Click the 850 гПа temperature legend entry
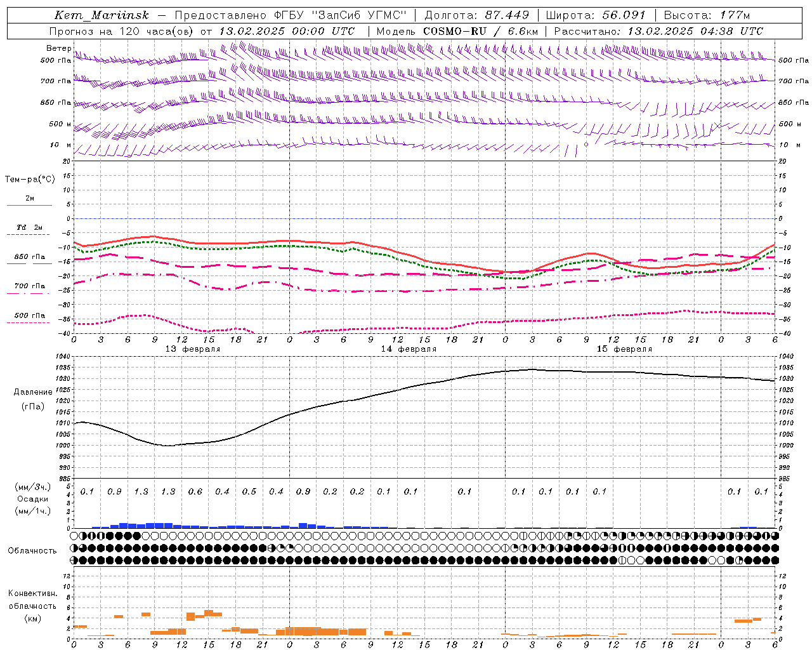Viewport: 812px width, 650px height. pos(29,257)
